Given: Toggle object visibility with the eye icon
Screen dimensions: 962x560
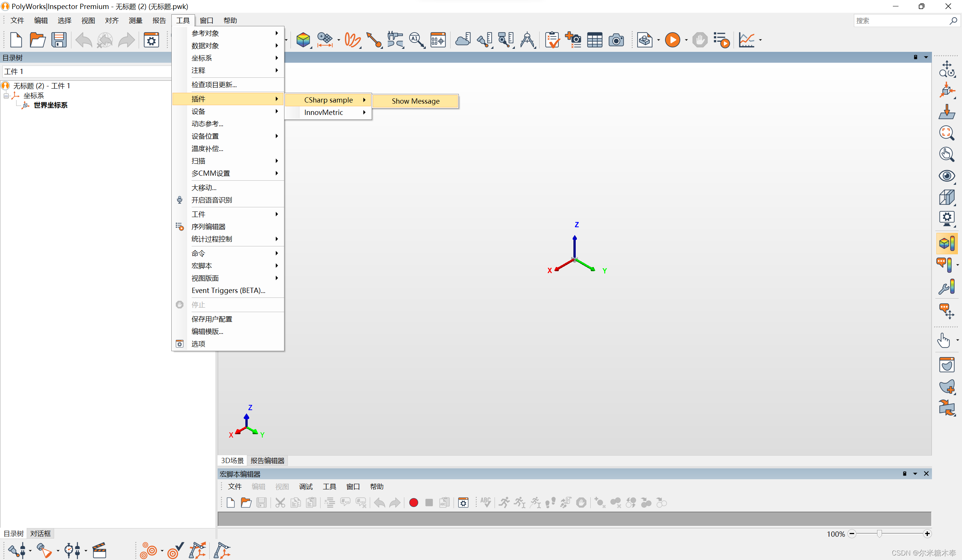Looking at the screenshot, I should coord(947,176).
